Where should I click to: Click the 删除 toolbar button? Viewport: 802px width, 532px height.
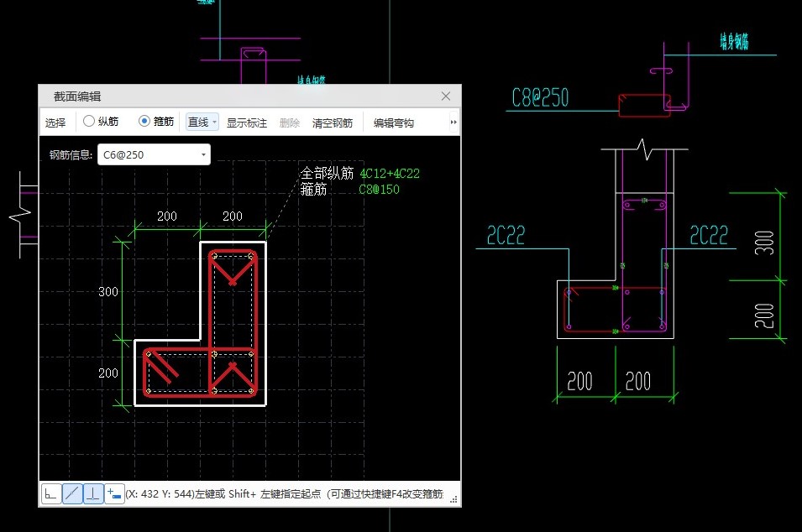coord(290,123)
